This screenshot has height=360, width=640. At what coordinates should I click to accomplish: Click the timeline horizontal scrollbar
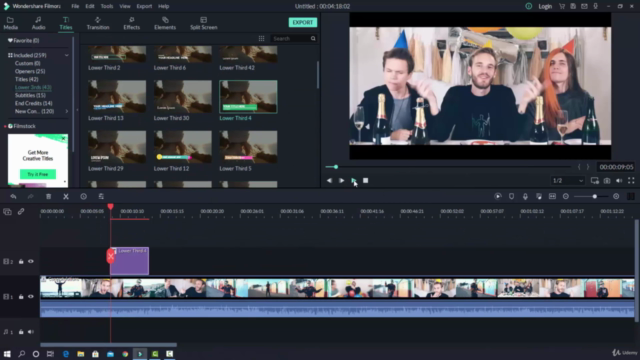coord(108,345)
